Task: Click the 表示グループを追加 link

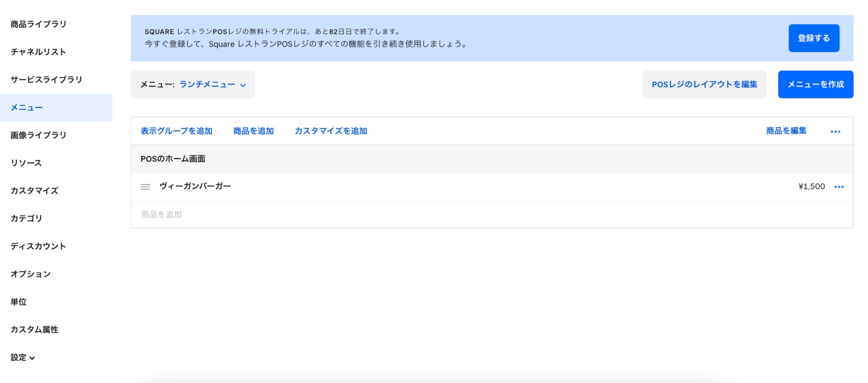Action: point(176,131)
